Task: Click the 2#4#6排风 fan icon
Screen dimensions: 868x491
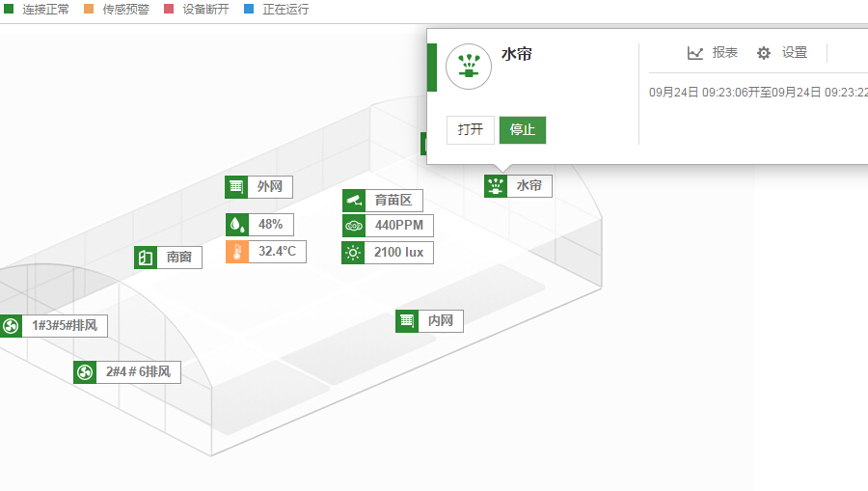Action: (x=84, y=372)
